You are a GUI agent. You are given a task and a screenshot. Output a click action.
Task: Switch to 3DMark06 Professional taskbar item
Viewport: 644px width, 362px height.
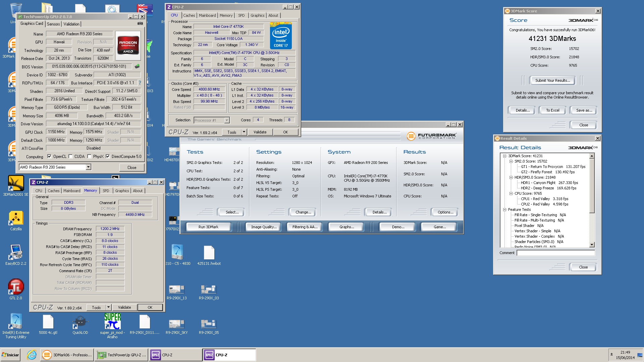(67, 355)
